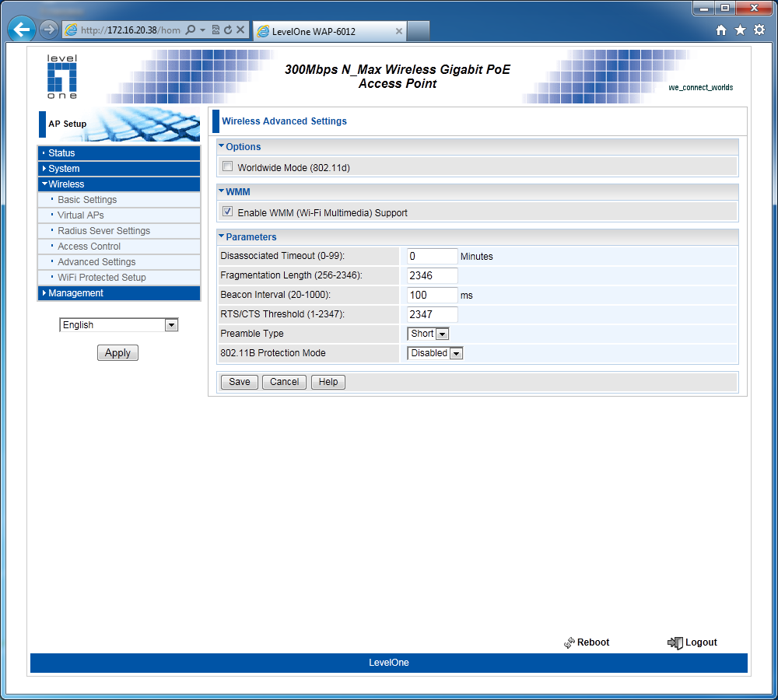Close the LevelOne WAP-6012 tab
The height and width of the screenshot is (700, 778).
pos(398,31)
